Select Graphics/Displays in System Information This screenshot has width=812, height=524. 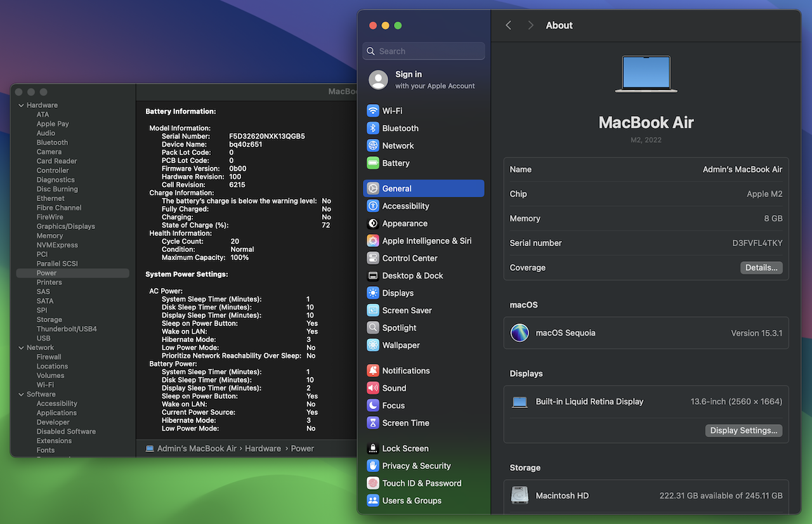65,226
